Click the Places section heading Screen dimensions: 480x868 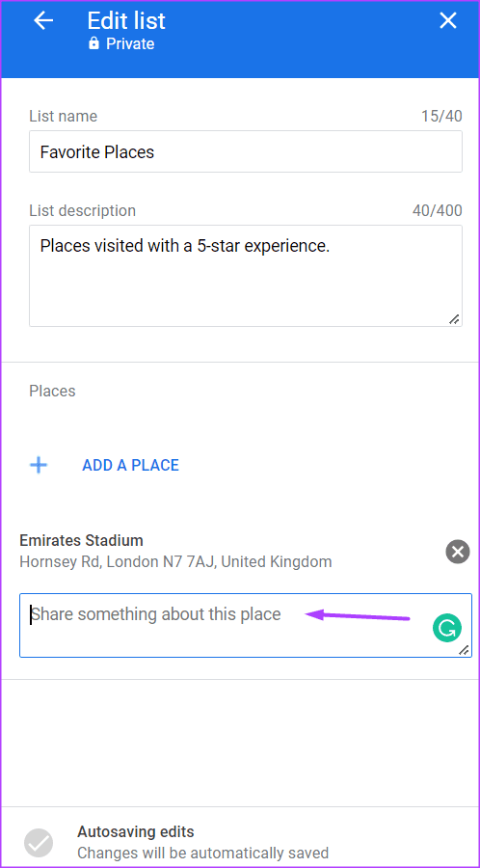53,391
